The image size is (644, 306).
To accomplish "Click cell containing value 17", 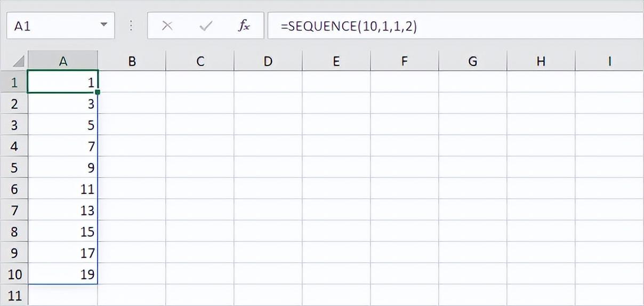I will pos(63,253).
